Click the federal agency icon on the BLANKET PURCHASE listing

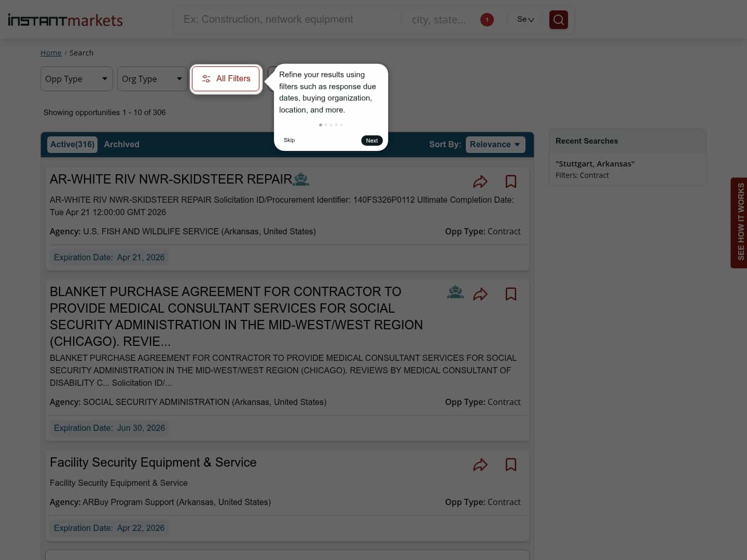(x=455, y=292)
